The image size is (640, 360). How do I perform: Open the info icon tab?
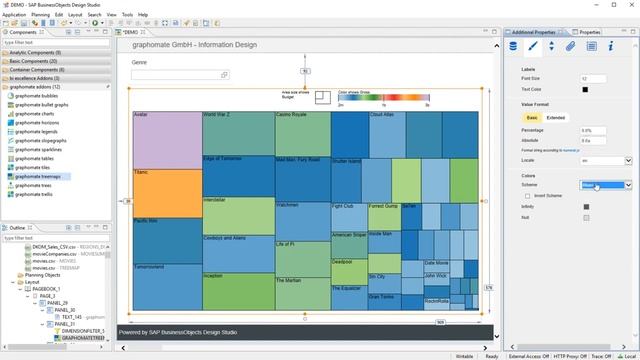(x=611, y=46)
